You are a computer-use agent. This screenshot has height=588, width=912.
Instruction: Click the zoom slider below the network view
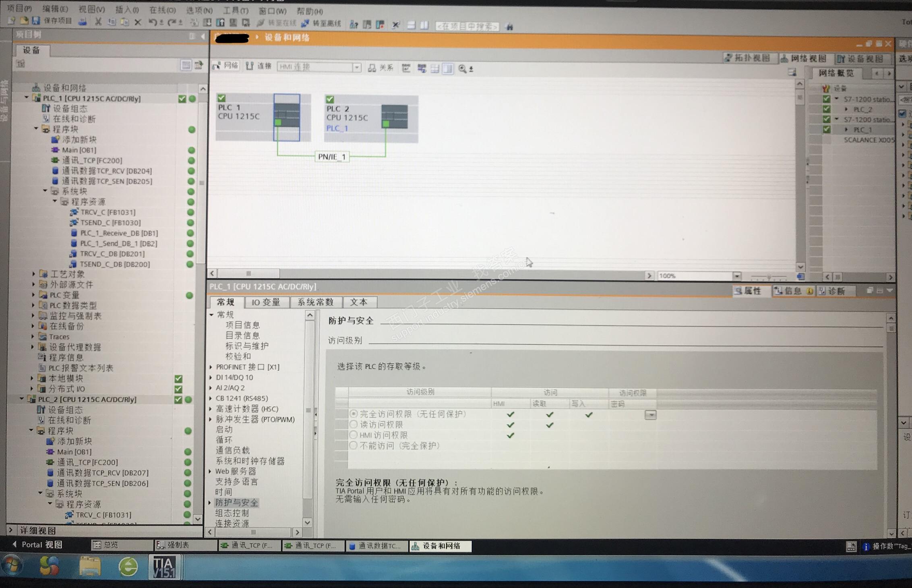[x=768, y=277]
